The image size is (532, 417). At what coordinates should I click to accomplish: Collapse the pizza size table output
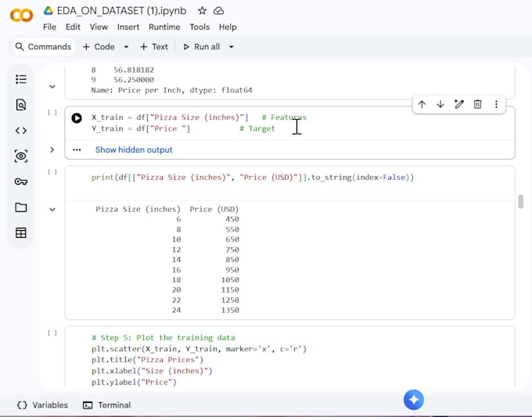52,210
